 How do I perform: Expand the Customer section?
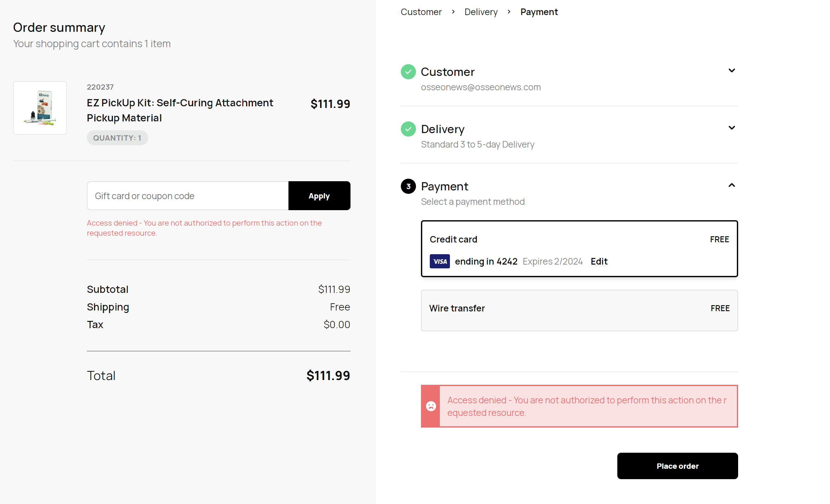732,70
